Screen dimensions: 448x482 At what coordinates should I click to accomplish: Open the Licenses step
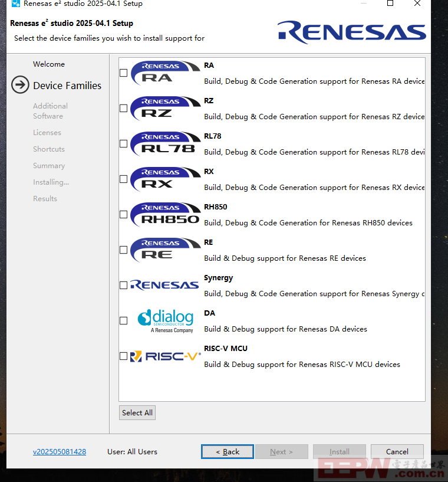click(x=47, y=133)
